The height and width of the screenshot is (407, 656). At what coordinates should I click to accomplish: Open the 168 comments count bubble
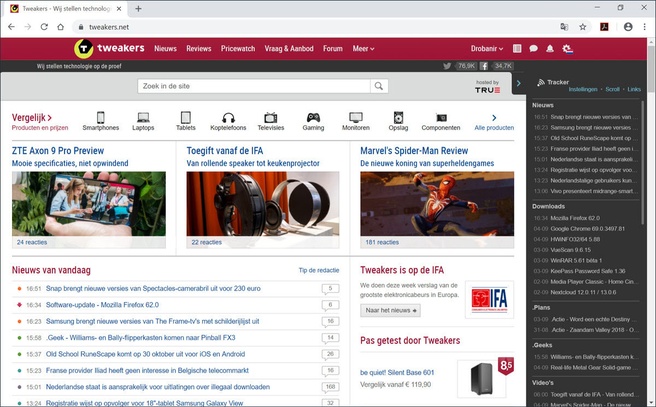(330, 387)
